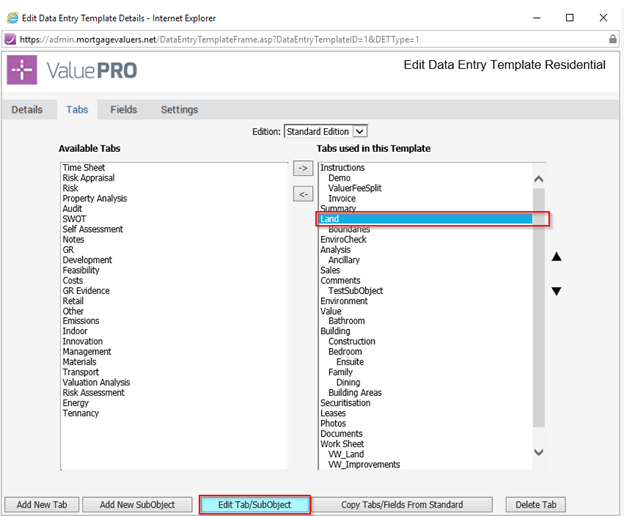Select VW_Improvements in template tabs list
The image size is (624, 516).
tap(364, 464)
